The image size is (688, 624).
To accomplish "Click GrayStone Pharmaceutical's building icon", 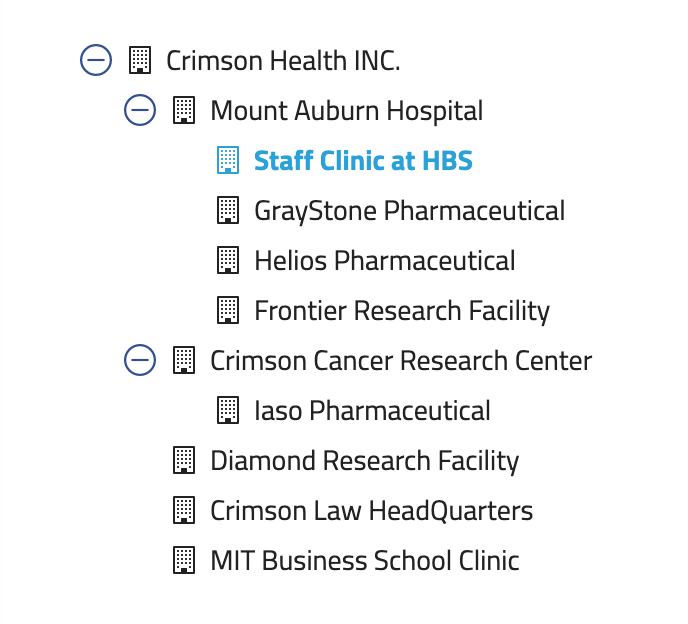I will click(x=228, y=210).
